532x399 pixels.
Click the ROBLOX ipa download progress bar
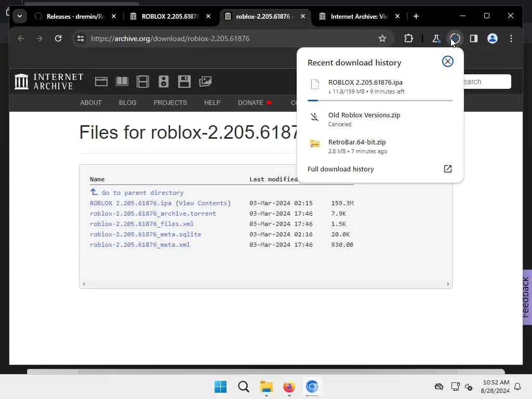coord(380,100)
